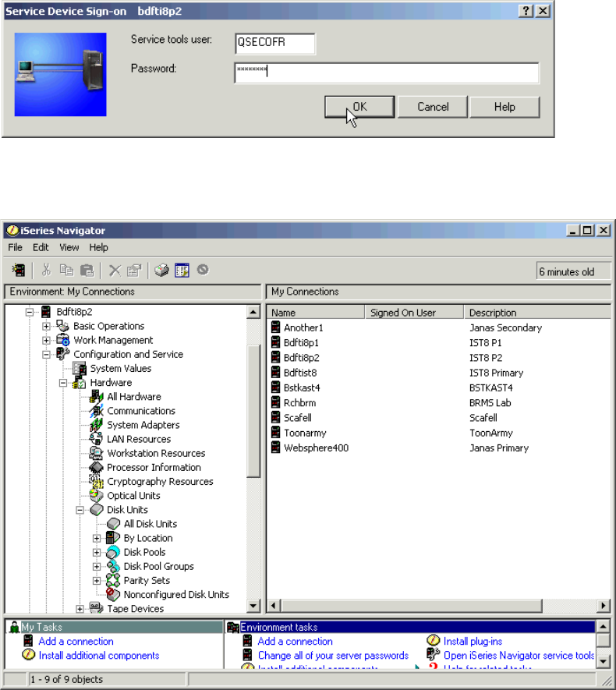Open the View menu
This screenshot has width=616, height=690.
69,247
